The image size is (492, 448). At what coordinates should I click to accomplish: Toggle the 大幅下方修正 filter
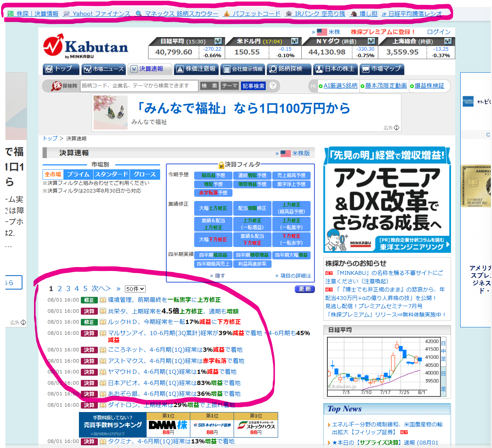[213, 240]
